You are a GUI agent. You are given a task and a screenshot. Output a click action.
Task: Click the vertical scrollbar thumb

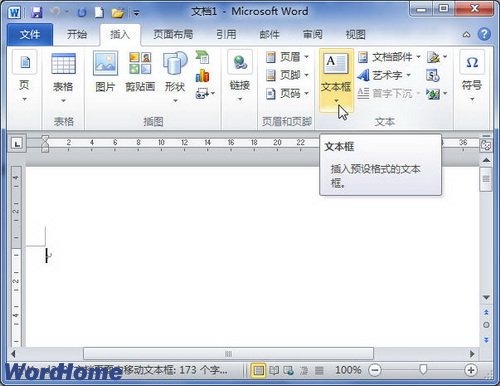486,179
